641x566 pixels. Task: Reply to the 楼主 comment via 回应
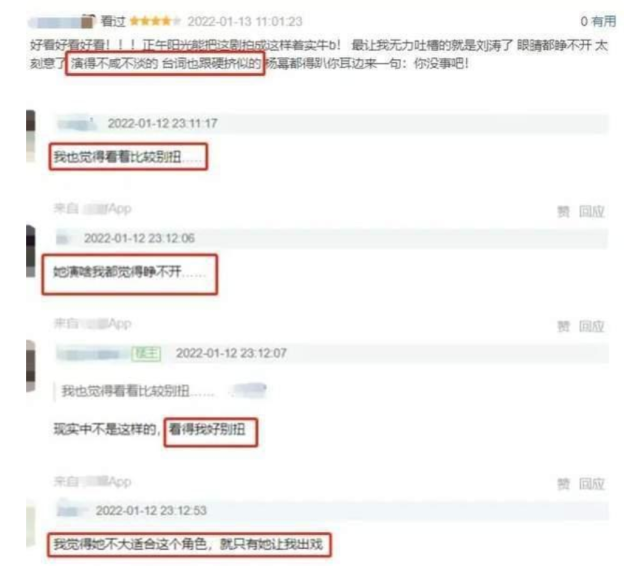click(591, 484)
